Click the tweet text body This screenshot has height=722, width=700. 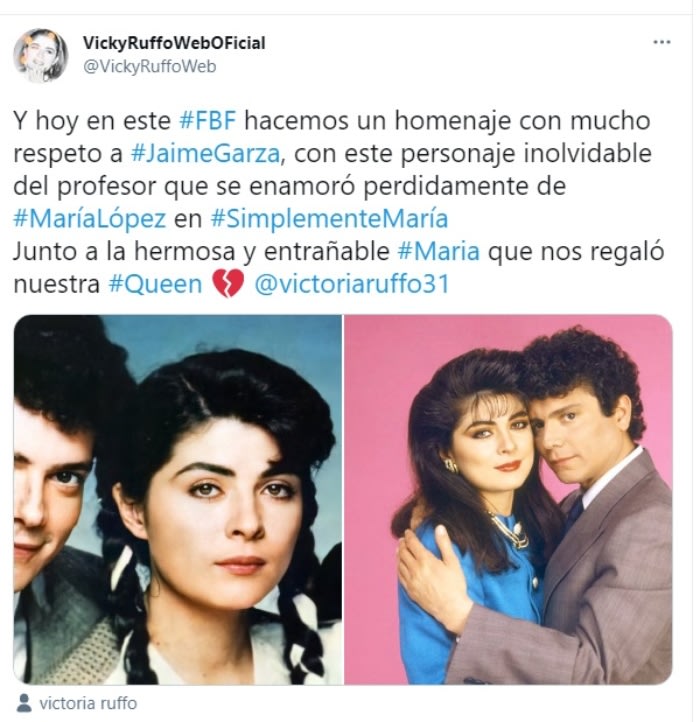338,202
